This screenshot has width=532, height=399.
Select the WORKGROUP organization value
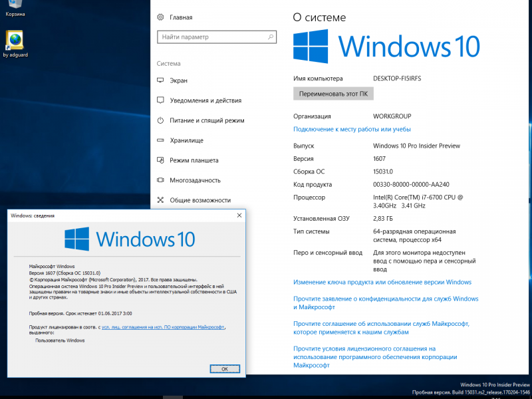[392, 116]
